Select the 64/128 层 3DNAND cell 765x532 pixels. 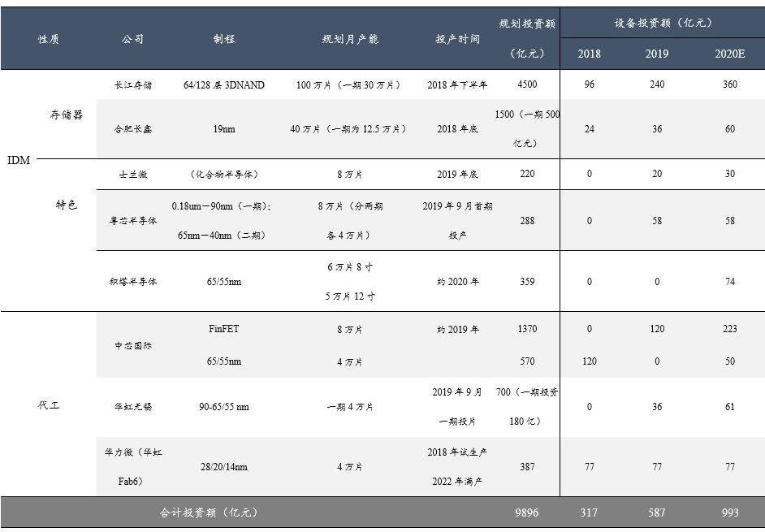coord(224,85)
